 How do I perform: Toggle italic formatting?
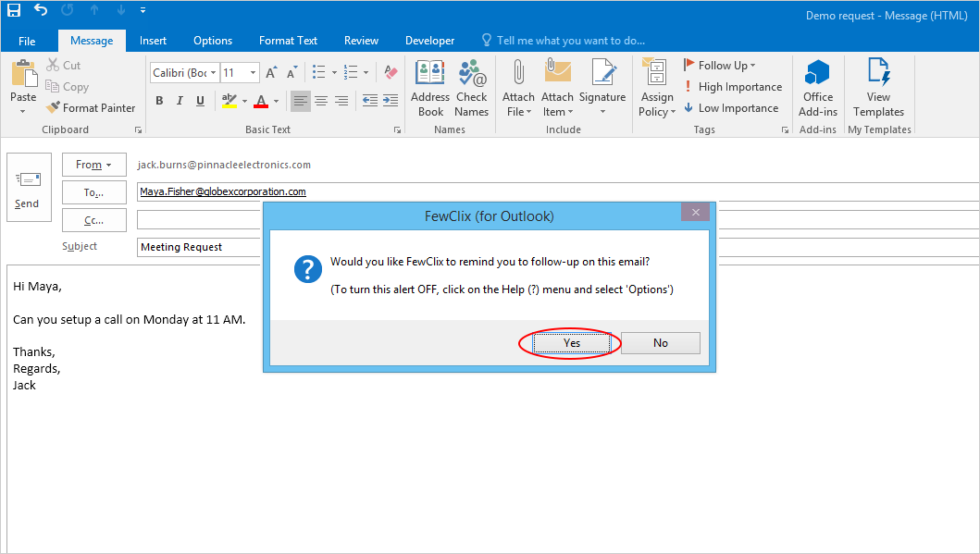coord(180,101)
